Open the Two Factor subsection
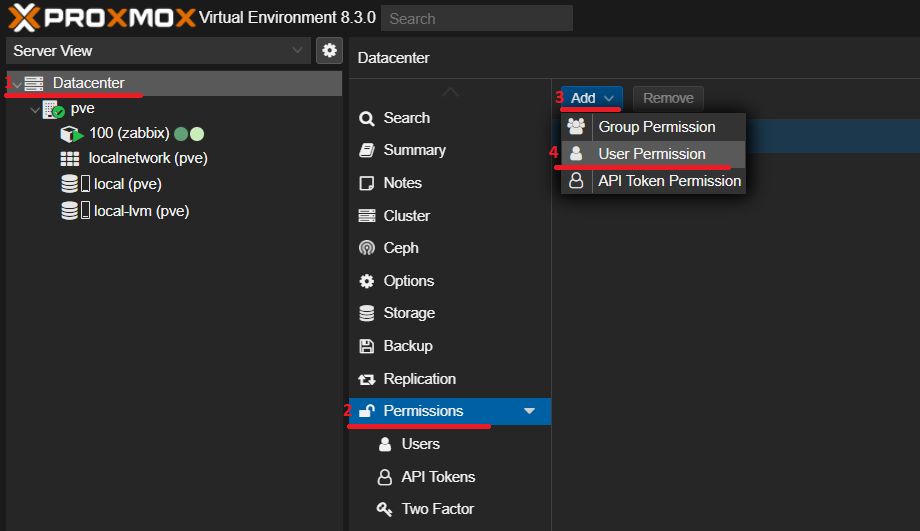920x531 pixels. [450, 509]
